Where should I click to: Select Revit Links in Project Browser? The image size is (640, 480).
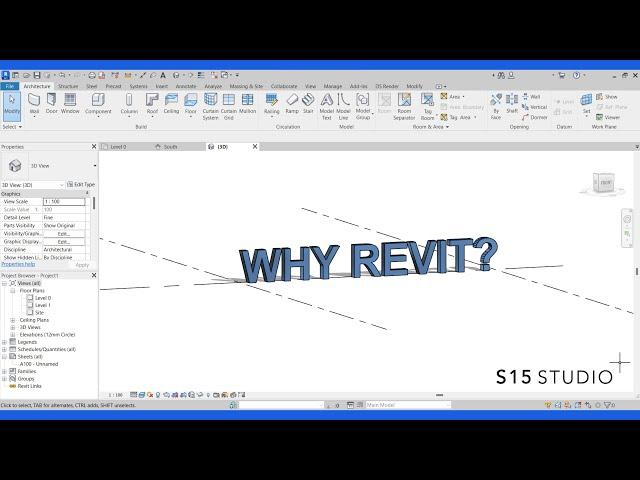(x=29, y=386)
